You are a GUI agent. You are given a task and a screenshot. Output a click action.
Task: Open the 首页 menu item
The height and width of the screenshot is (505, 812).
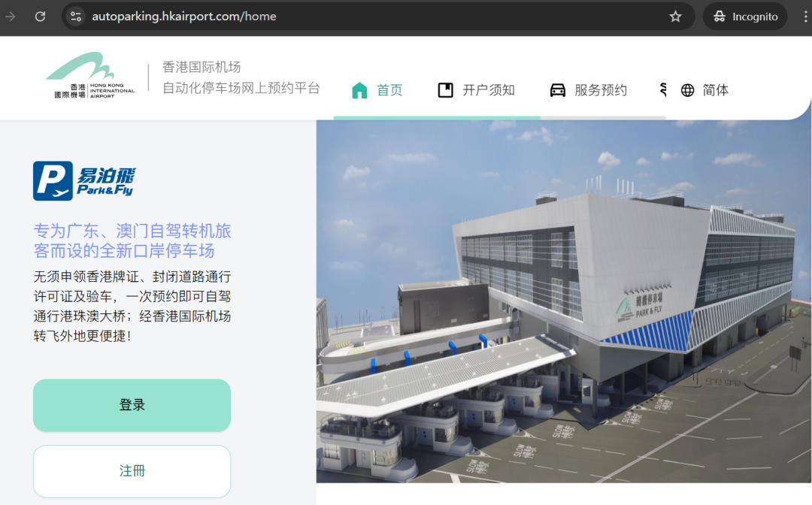[389, 90]
